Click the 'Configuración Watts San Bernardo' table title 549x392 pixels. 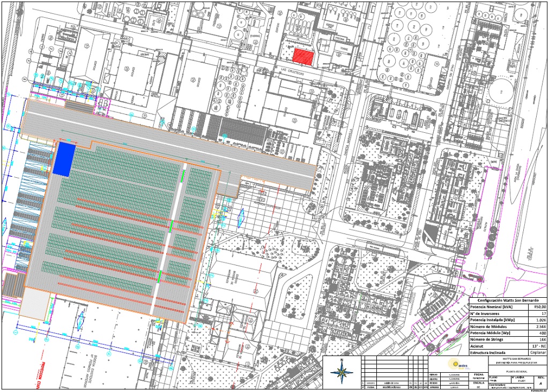(x=508, y=300)
